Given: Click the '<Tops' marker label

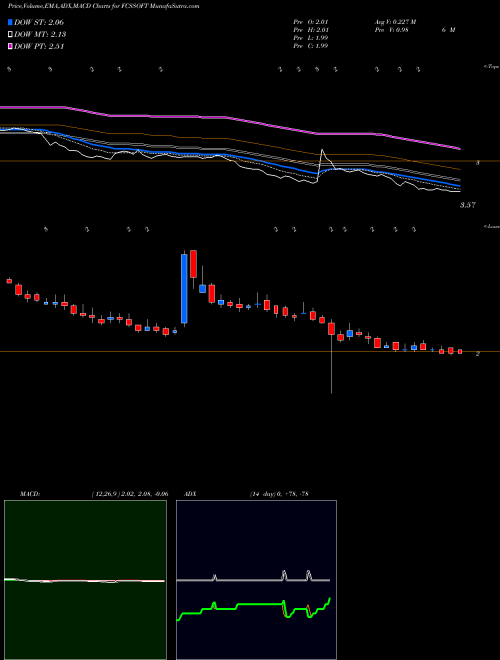Looking at the screenshot, I should point(492,67).
